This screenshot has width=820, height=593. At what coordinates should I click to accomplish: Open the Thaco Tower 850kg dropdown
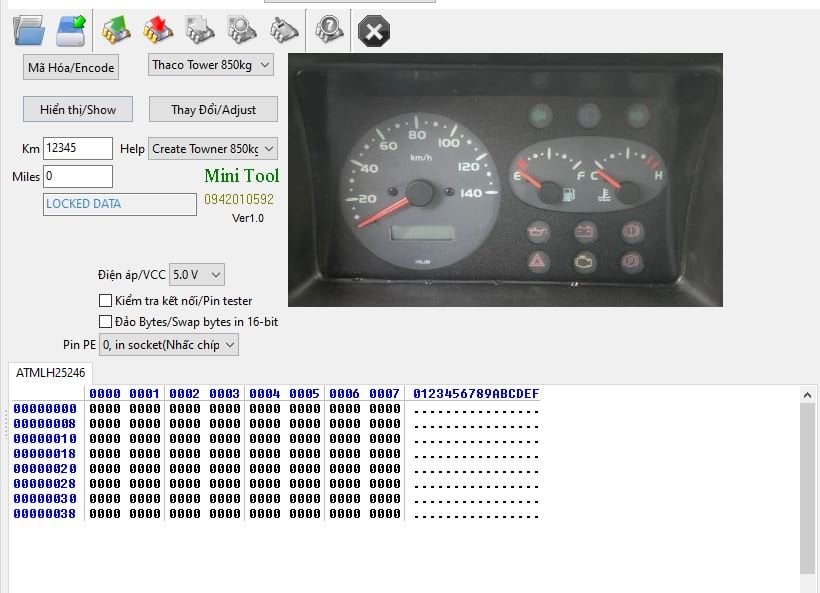click(x=211, y=65)
